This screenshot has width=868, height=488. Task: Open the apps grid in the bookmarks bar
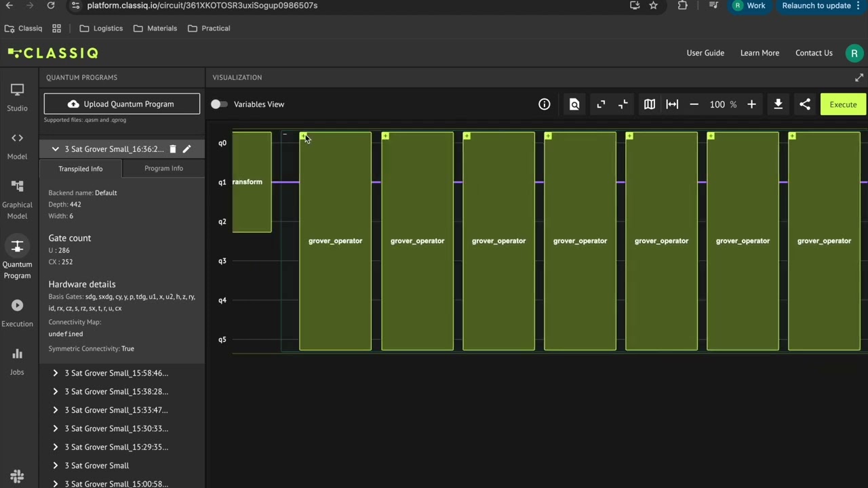pyautogui.click(x=56, y=28)
